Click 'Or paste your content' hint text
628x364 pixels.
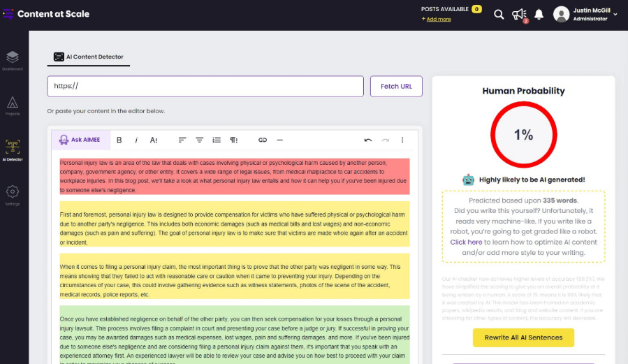click(105, 111)
